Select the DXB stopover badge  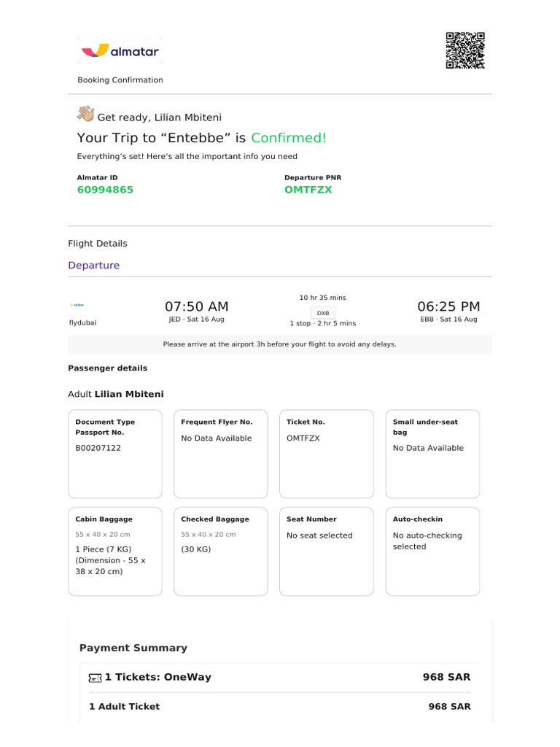pos(323,313)
